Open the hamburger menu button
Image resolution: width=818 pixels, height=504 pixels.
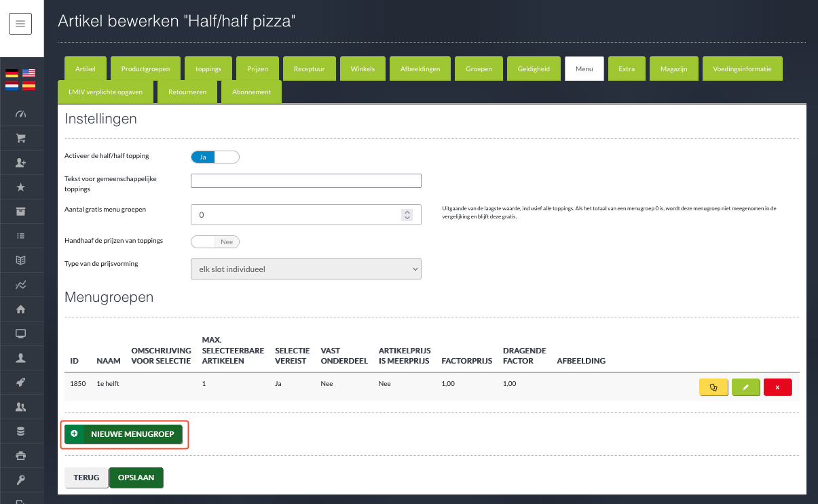20,24
